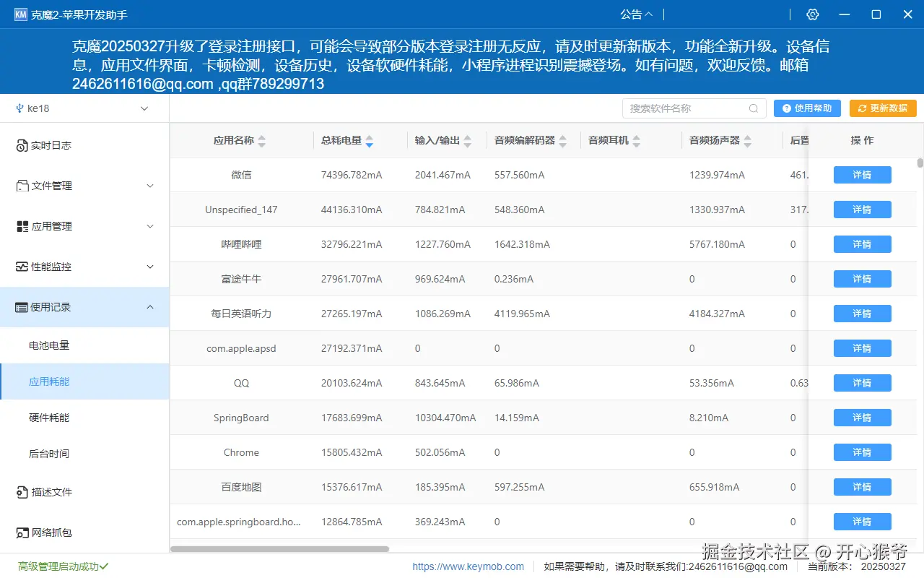Screen dimensions: 924x578
Task: Click the search magnifier icon
Action: [x=754, y=108]
